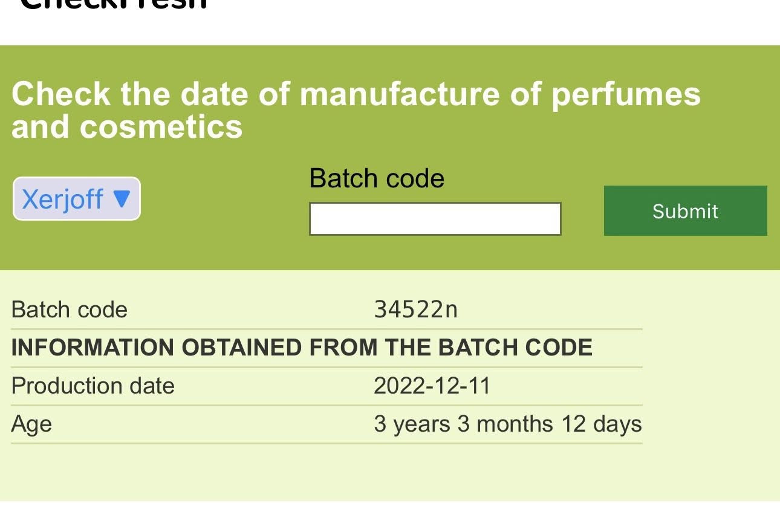This screenshot has width=780, height=532.
Task: Click the 'Xerjoff' text in the brand selector
Action: click(63, 199)
